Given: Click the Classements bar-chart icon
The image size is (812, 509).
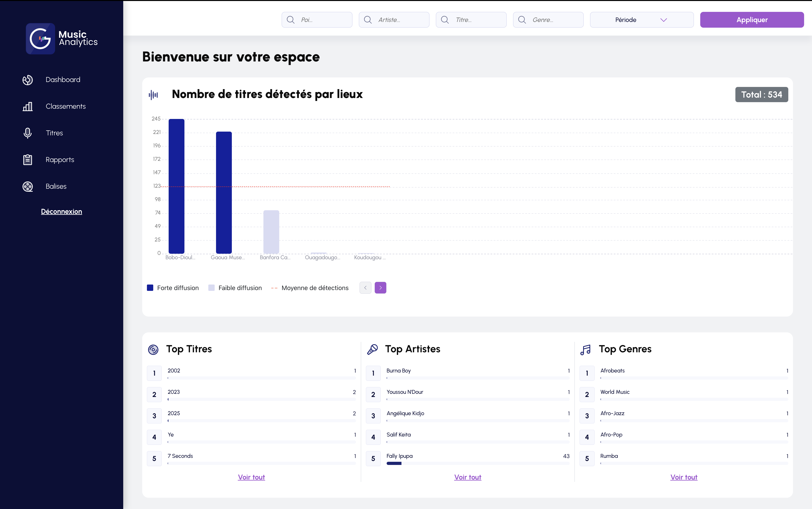Looking at the screenshot, I should tap(28, 106).
